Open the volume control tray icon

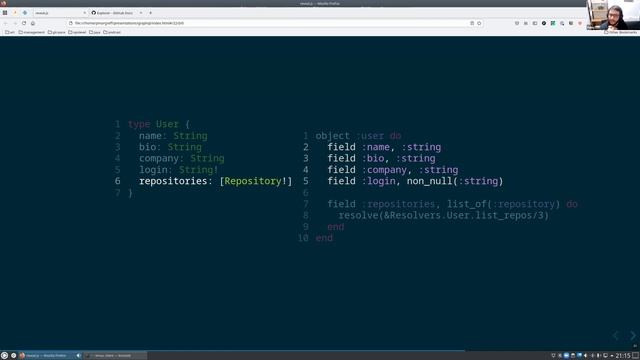coord(585,356)
